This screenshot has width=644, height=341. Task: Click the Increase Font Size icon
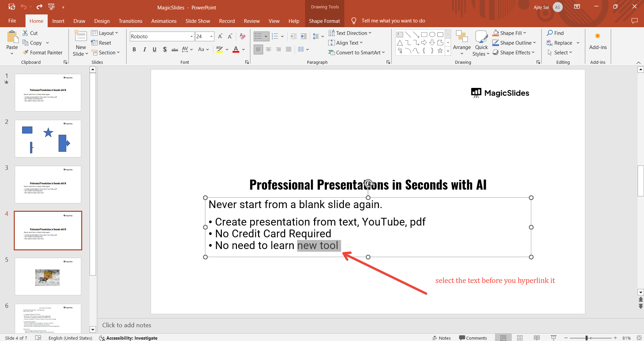(220, 37)
